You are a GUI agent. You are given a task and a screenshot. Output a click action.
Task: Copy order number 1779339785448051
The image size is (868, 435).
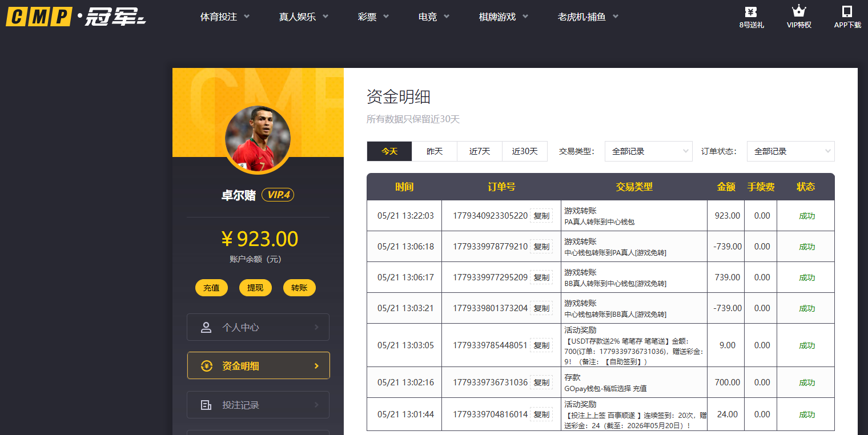click(x=541, y=345)
